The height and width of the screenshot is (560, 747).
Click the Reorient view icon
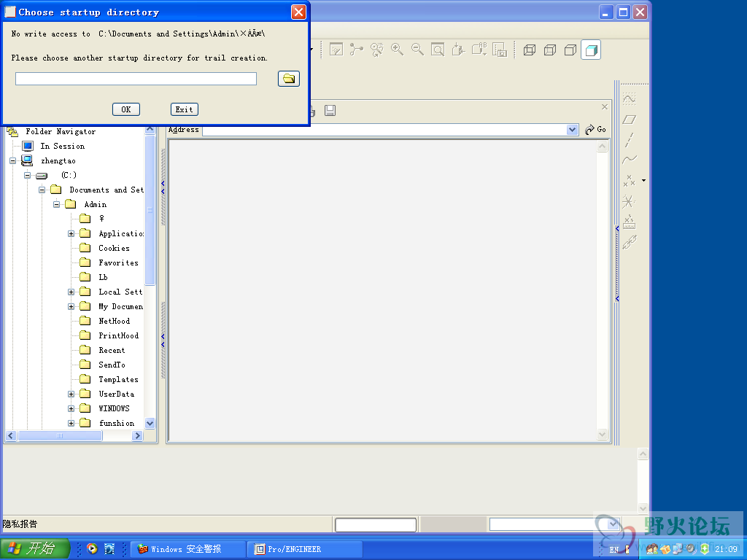[458, 50]
